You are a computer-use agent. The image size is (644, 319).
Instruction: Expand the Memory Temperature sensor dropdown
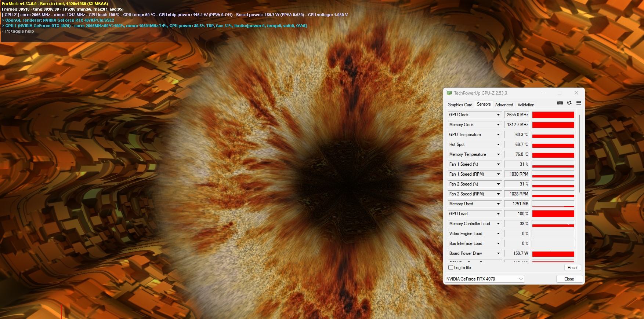[498, 154]
